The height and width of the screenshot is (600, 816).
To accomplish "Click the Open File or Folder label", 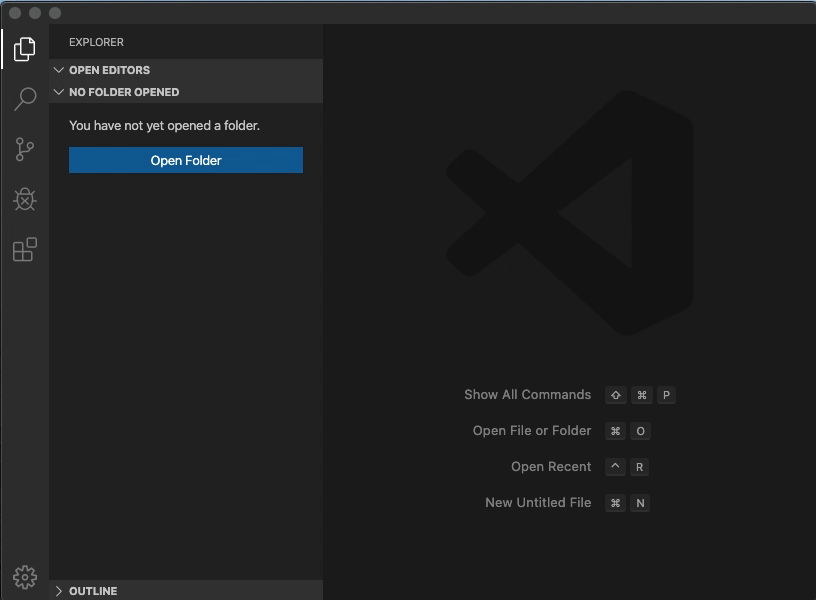I will (532, 430).
